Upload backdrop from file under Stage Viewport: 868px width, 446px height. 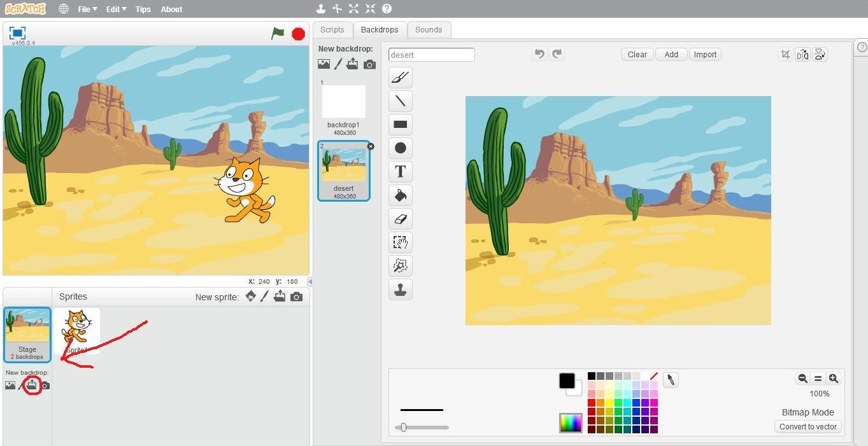(32, 385)
